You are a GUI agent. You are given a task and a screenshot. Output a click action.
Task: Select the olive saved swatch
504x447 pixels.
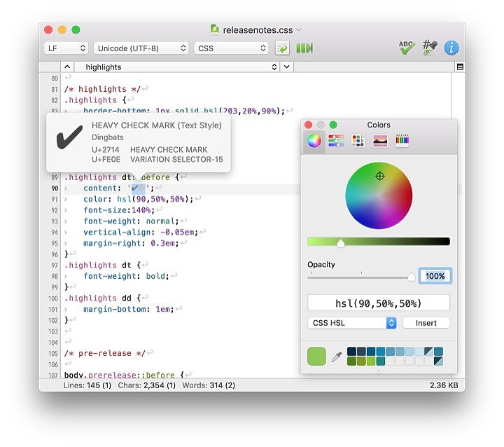(x=361, y=362)
